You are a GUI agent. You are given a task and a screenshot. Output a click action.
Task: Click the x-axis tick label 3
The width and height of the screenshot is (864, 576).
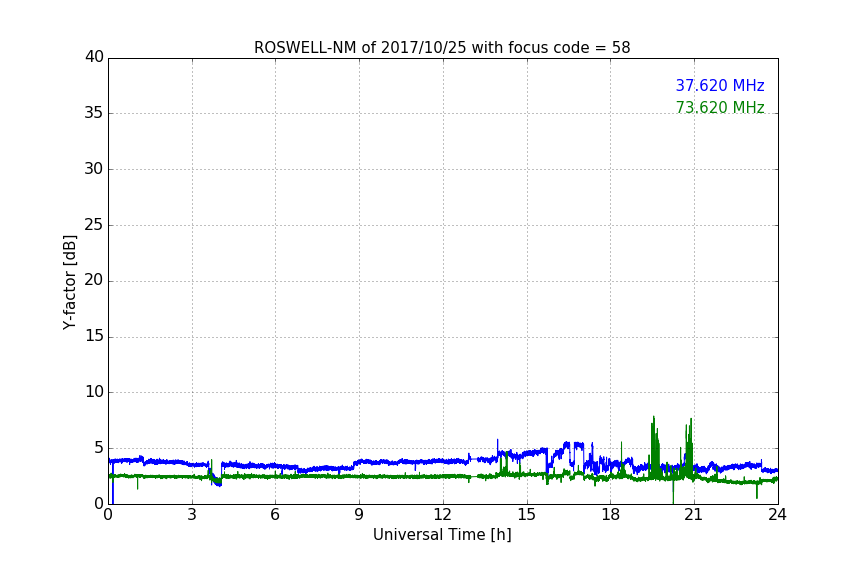pos(192,515)
